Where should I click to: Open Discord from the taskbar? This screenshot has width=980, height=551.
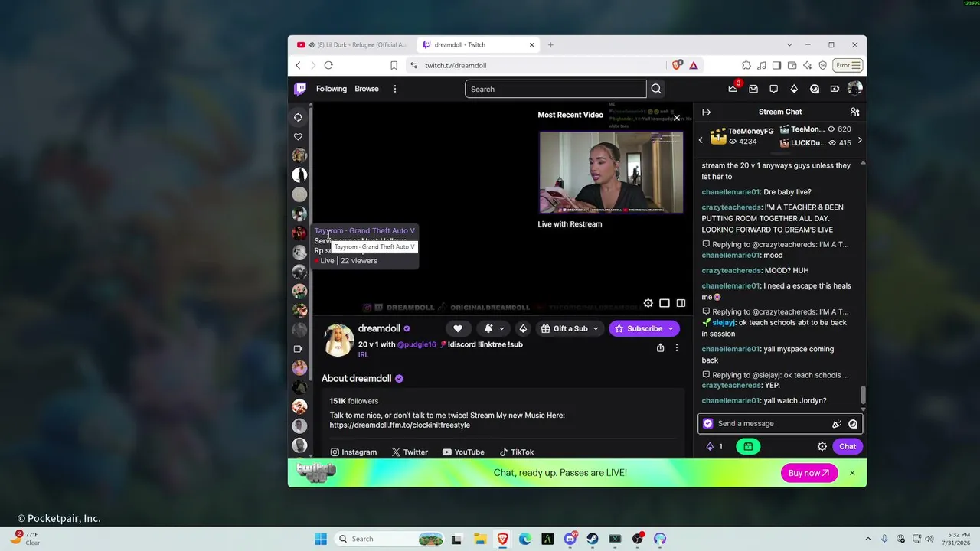tap(570, 539)
